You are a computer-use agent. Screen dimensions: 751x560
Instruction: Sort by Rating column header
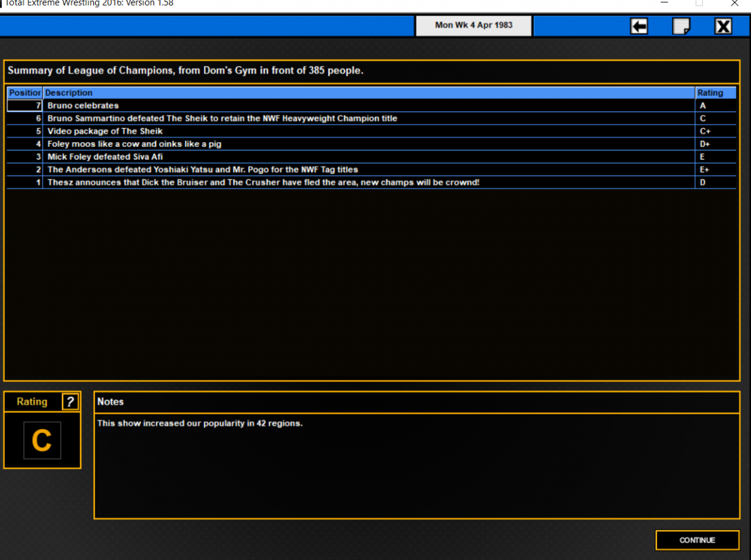(716, 93)
